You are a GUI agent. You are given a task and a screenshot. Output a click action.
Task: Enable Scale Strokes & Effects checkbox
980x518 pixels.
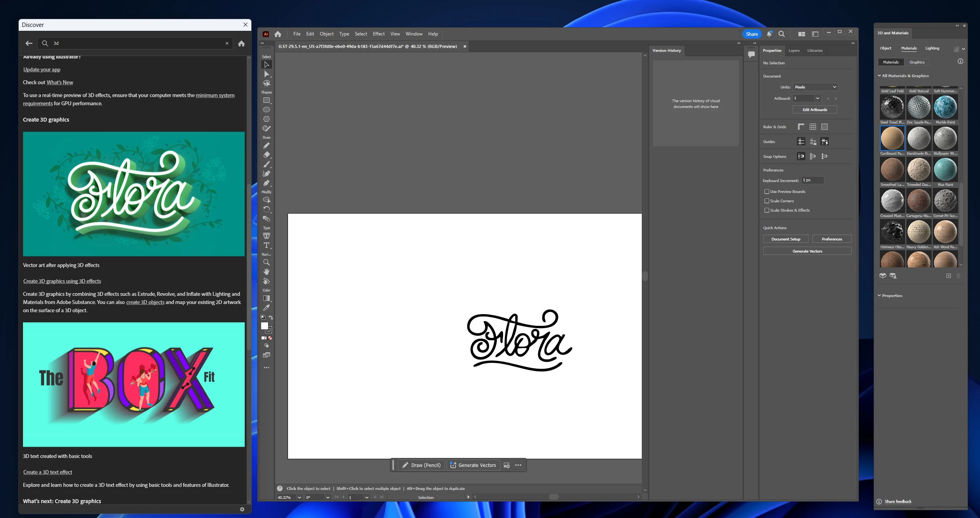tap(767, 210)
